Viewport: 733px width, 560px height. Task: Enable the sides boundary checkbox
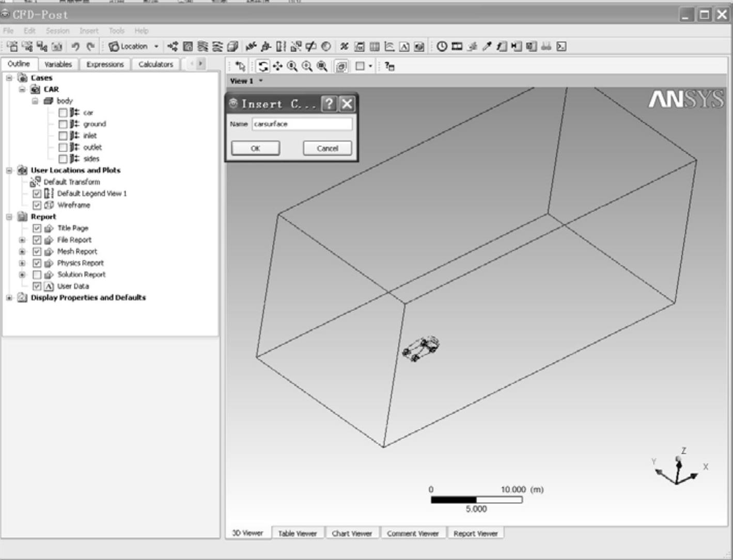point(63,159)
